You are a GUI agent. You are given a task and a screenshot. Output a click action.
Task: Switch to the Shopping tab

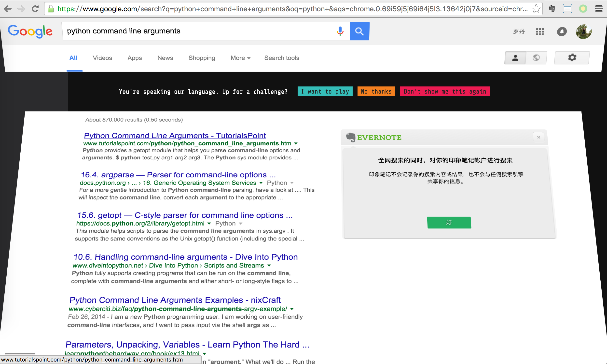(x=202, y=58)
